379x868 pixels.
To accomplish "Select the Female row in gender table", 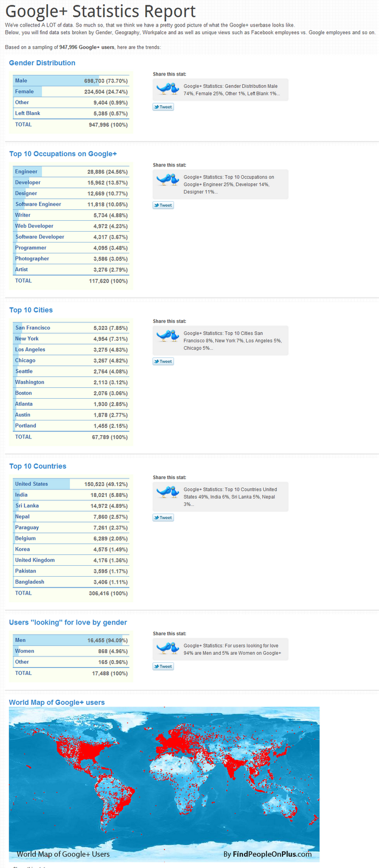I will 71,92.
